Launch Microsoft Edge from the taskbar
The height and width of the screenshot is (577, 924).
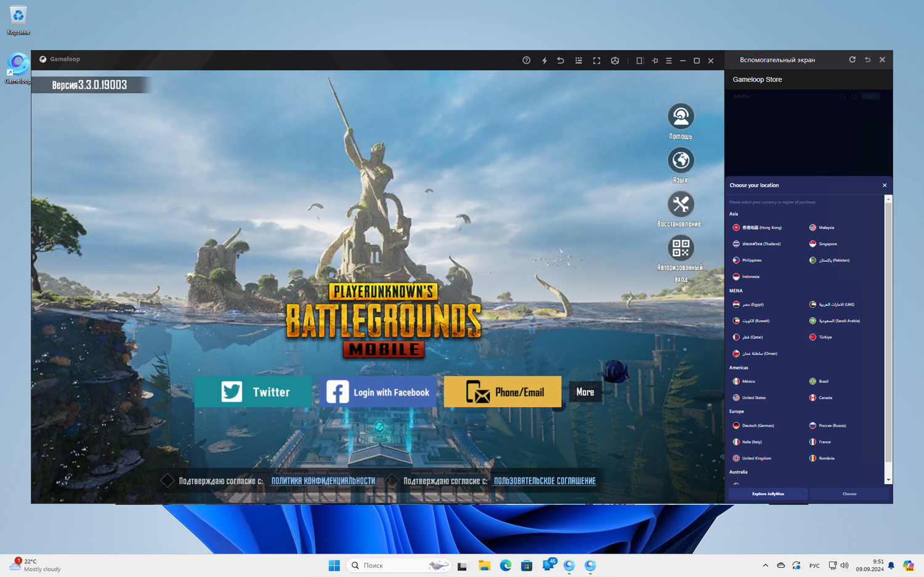click(506, 565)
